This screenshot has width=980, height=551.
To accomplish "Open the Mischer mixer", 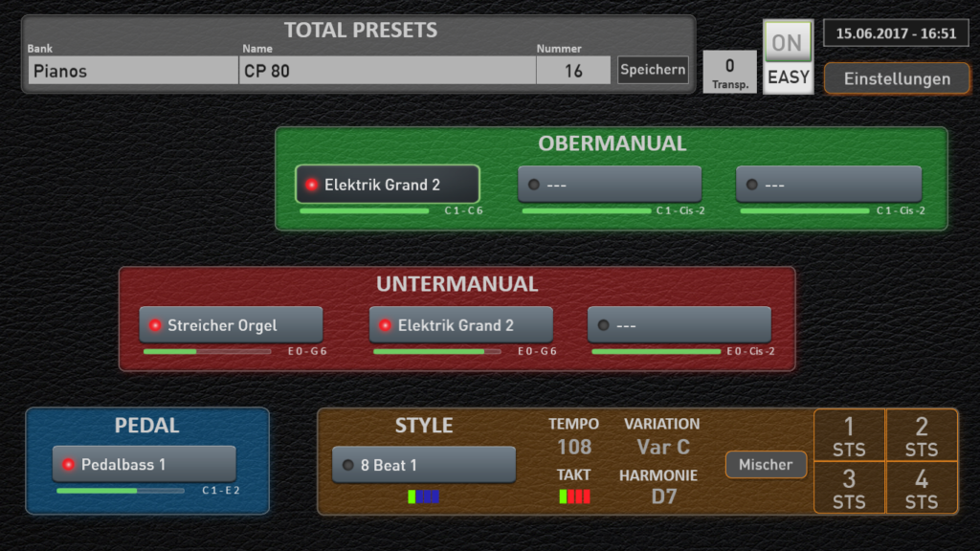I will point(766,464).
